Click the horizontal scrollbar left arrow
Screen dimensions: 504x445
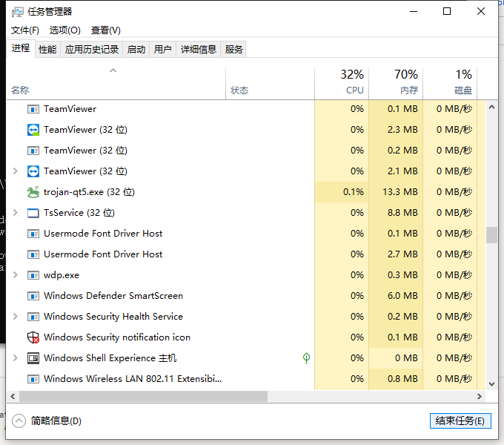point(13,397)
